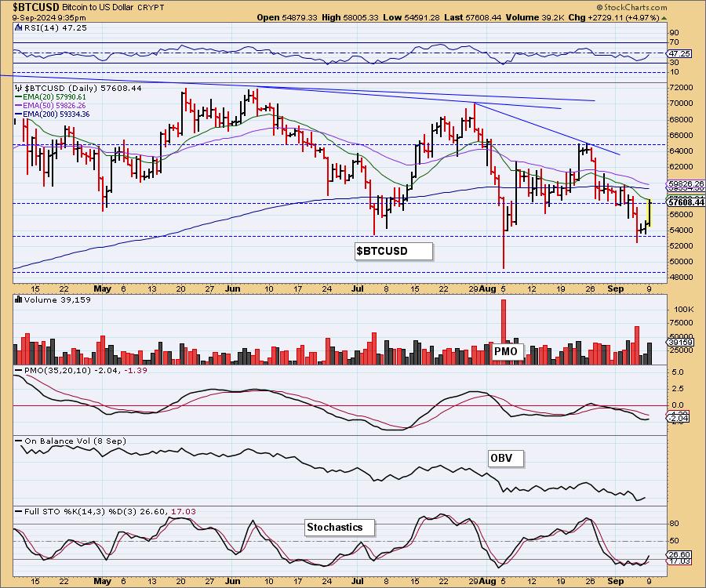
Task: Click the RSI(14) 47.25 legend label
Action: point(56,27)
